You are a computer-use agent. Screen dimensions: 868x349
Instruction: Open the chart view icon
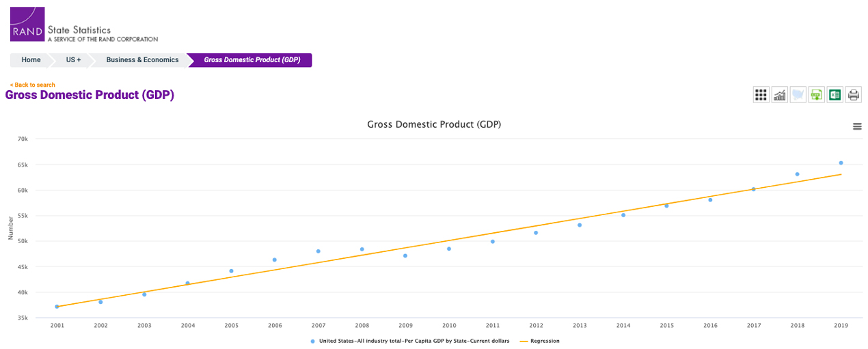point(779,95)
